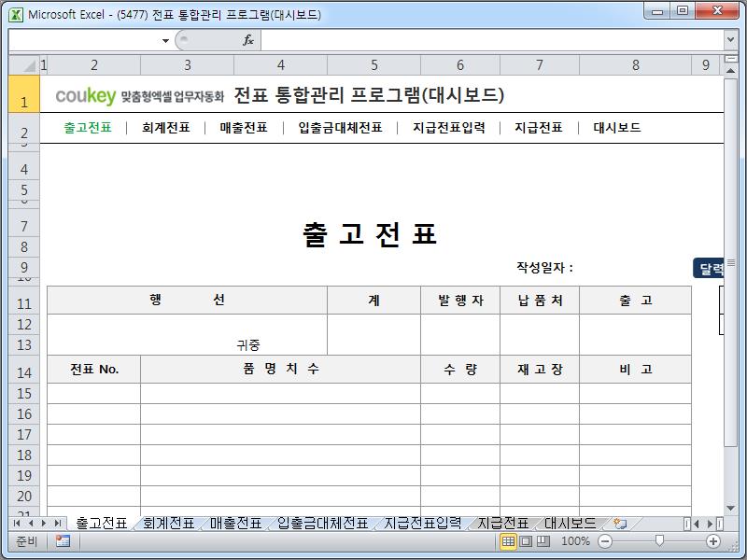Click the 수 량 header cell

coord(460,369)
